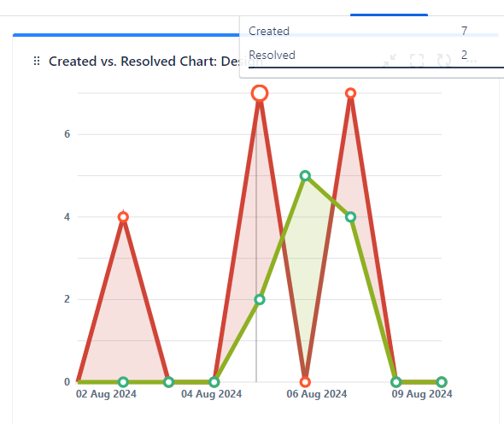Click the 04 Aug 2024 axis label

tap(212, 394)
